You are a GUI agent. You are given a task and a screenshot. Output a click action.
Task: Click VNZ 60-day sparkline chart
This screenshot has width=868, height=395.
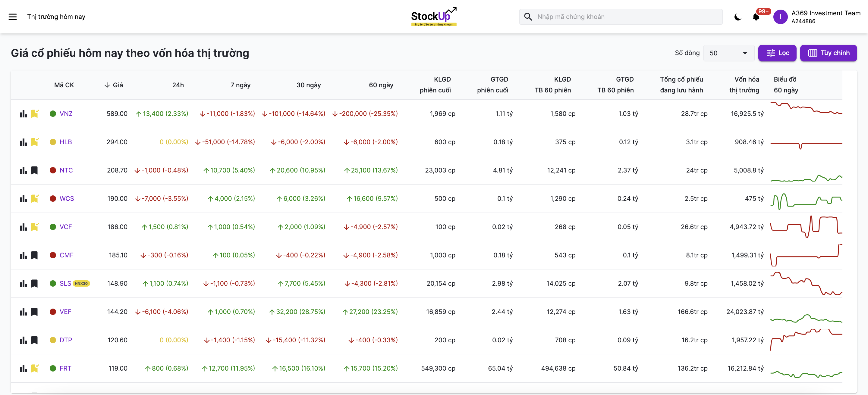point(806,109)
